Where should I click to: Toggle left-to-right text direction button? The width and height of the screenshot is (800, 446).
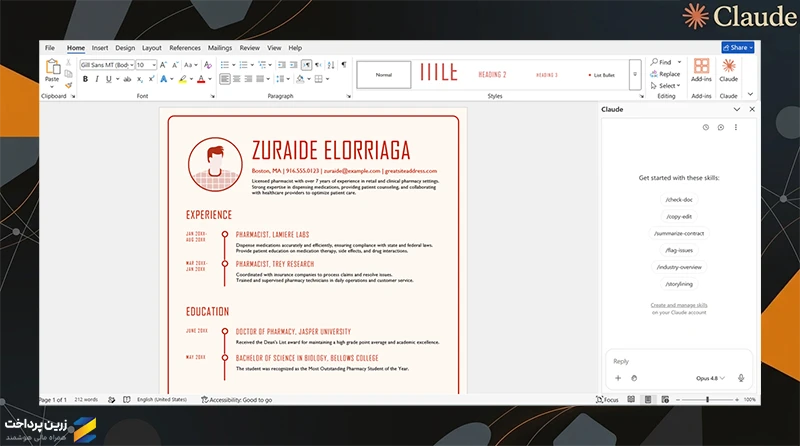[306, 65]
